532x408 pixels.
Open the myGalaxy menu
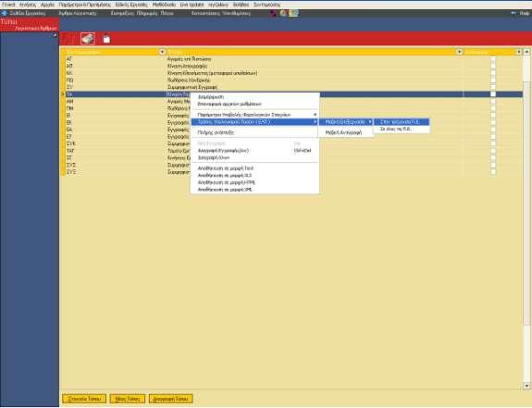218,5
